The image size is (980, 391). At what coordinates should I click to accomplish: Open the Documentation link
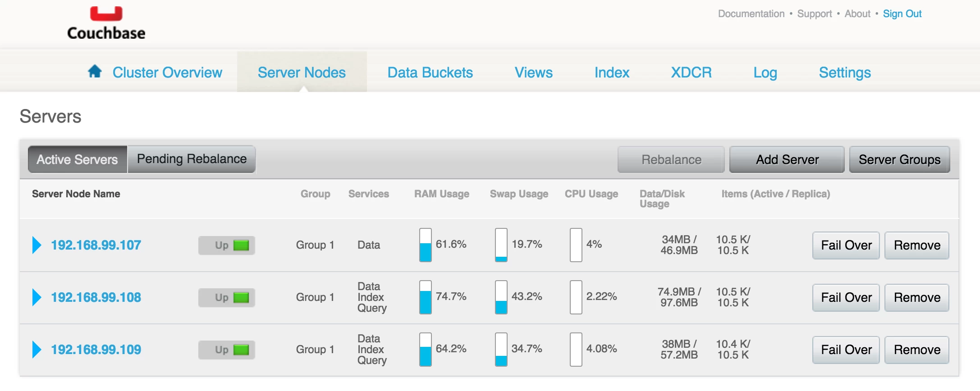(751, 14)
